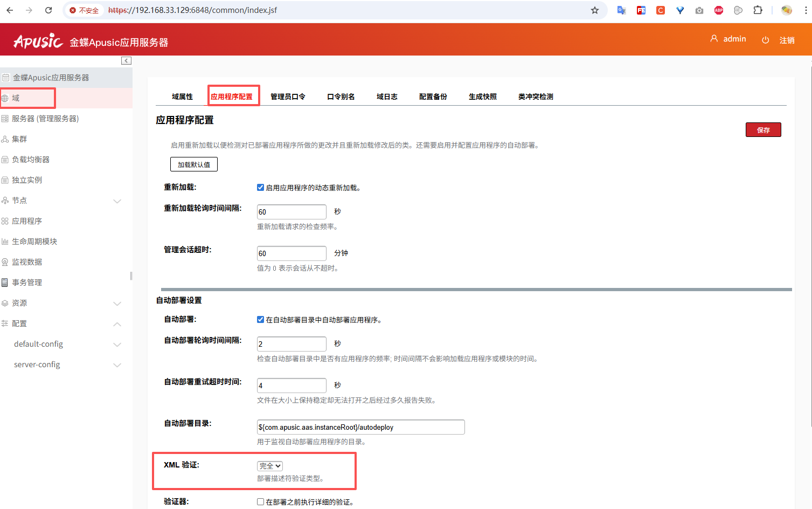
Task: Click the 负载均衡器 sidebar icon
Action: (5, 160)
